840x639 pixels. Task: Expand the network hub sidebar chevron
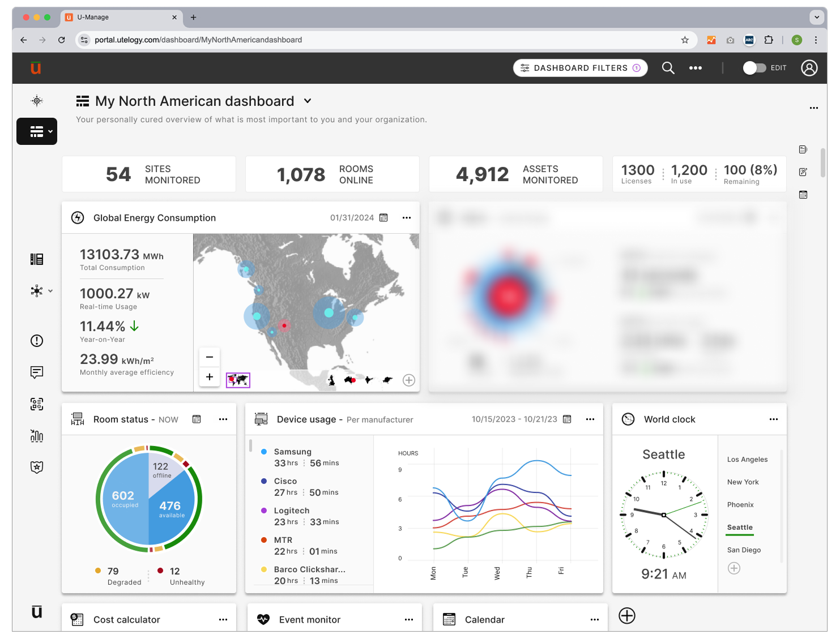(x=50, y=291)
